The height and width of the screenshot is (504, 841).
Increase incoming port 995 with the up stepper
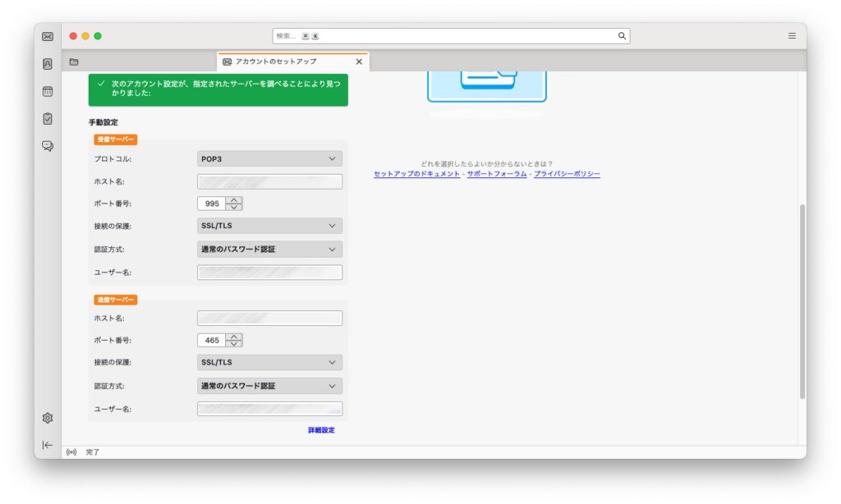234,199
